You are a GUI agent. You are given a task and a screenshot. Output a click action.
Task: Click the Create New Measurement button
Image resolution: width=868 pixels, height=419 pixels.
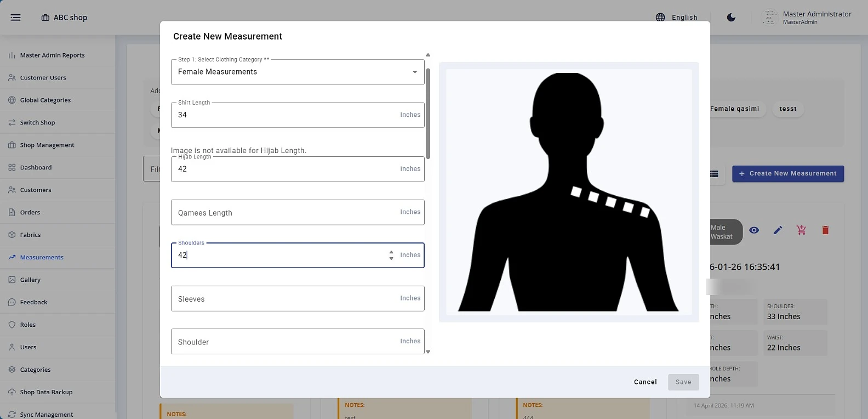click(788, 174)
